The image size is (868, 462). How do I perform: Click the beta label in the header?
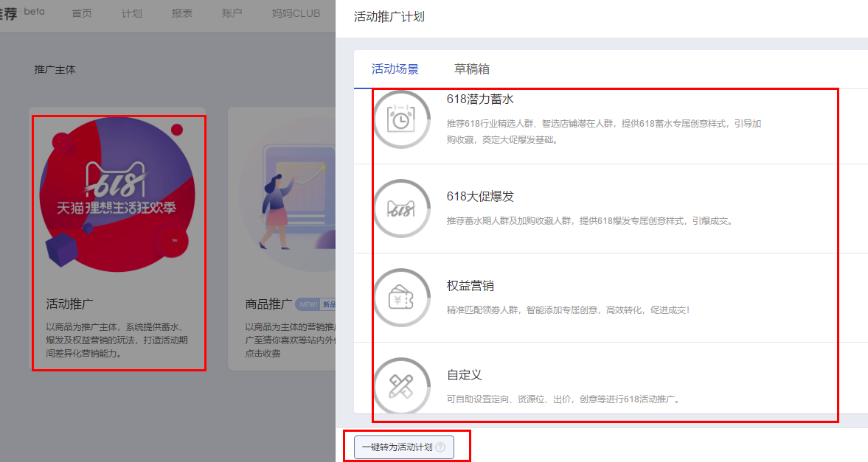pyautogui.click(x=35, y=11)
